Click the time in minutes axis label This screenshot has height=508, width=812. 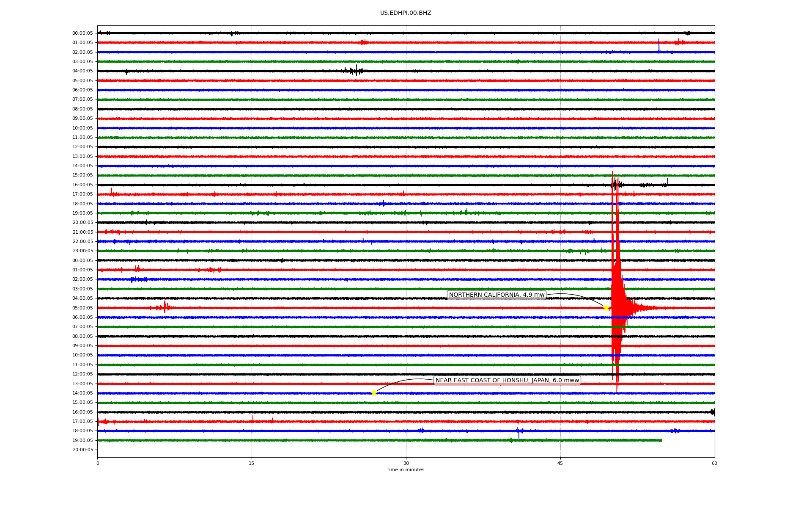(x=406, y=470)
